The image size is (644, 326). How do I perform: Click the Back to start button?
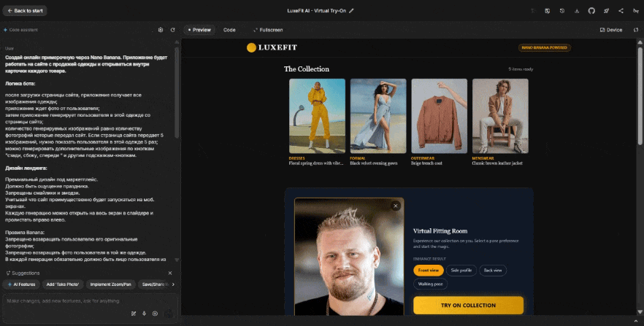26,11
